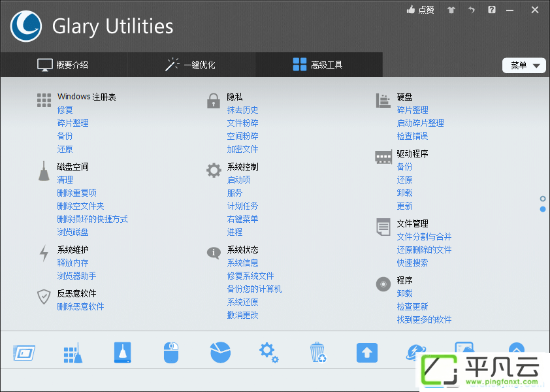The image size is (550, 392).
Task: Switch to 一键优化 tab
Action: [x=191, y=65]
